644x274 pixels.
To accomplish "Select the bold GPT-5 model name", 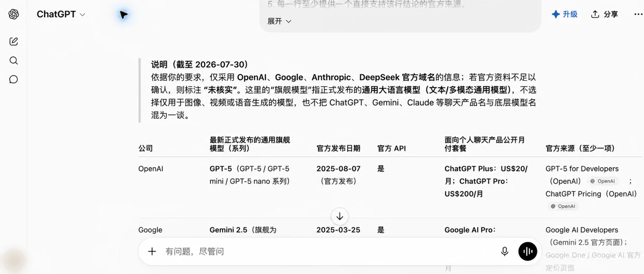I will pyautogui.click(x=221, y=169).
